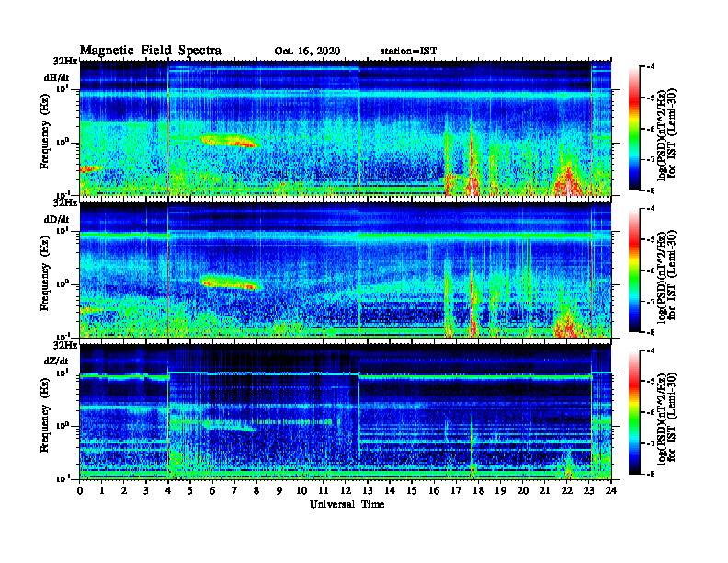
Task: Click the "32Hz" label above the dZ/dt panel
Action: pyautogui.click(x=65, y=345)
